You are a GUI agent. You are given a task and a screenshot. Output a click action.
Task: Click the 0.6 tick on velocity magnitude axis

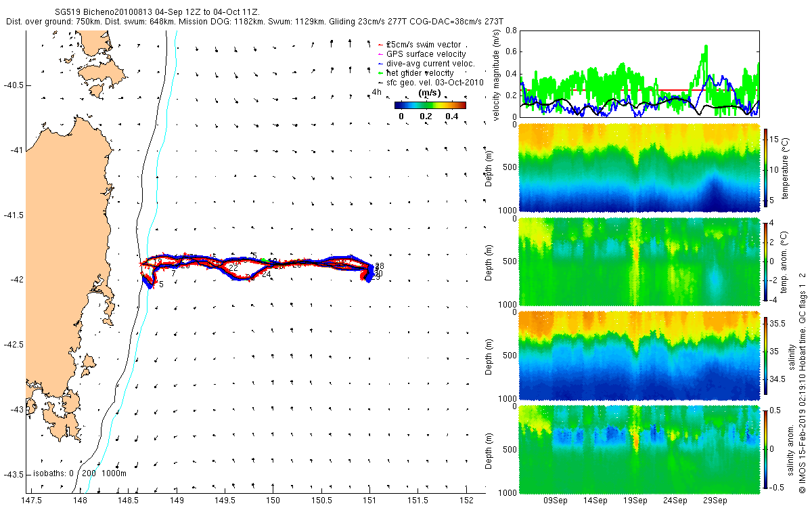(x=511, y=52)
